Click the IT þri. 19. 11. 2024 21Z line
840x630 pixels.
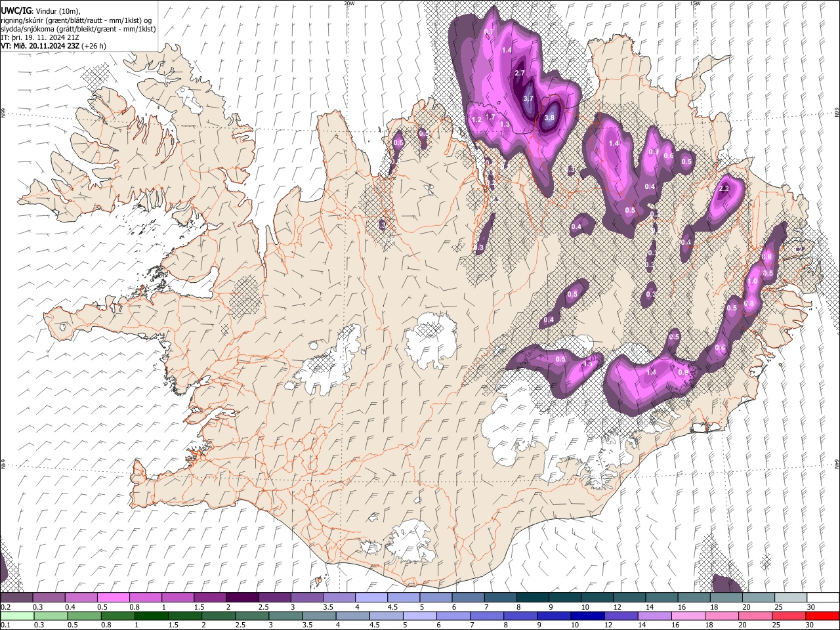point(39,37)
